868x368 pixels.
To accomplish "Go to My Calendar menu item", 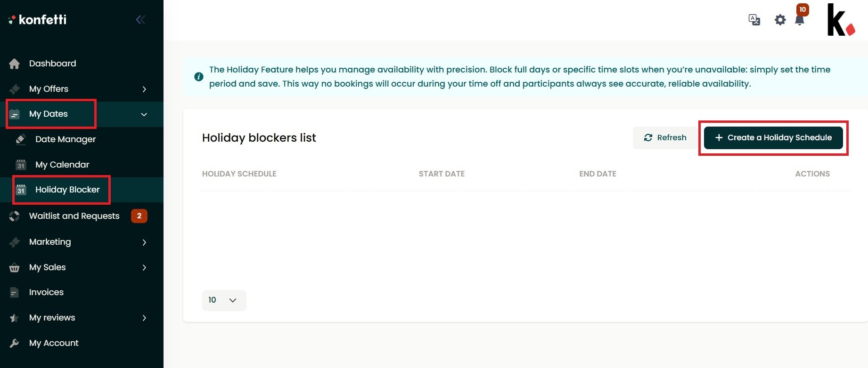I will pyautogui.click(x=62, y=165).
